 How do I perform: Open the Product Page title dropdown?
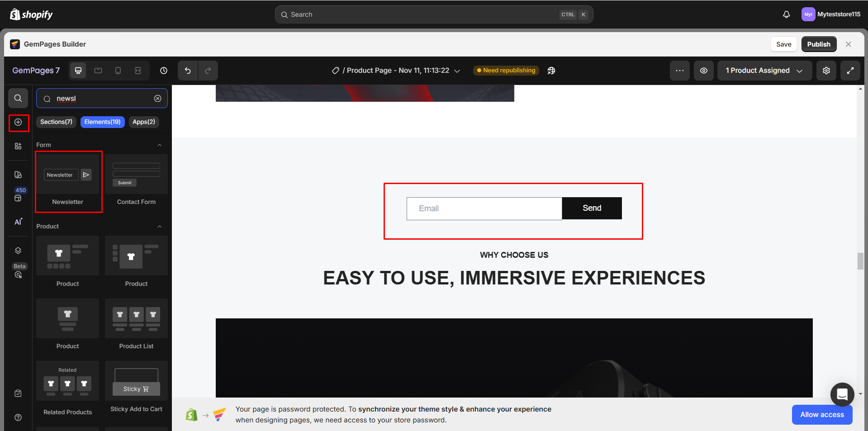click(457, 71)
